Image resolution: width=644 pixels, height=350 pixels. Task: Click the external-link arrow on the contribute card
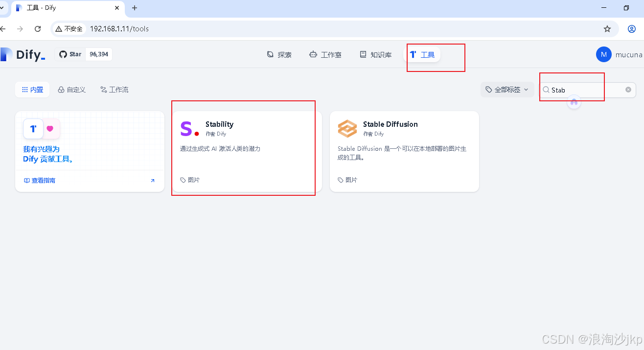pyautogui.click(x=152, y=181)
